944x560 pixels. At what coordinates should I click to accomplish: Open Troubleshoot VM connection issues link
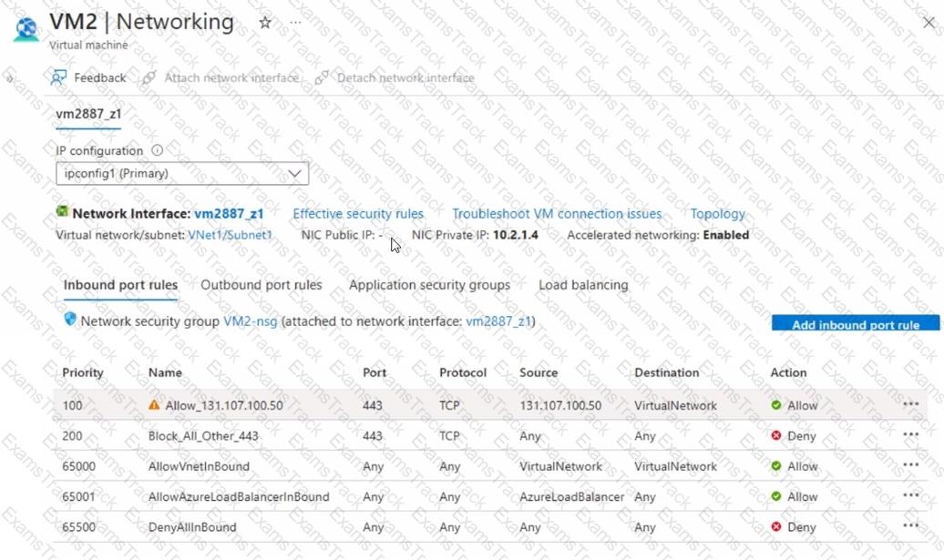point(557,214)
